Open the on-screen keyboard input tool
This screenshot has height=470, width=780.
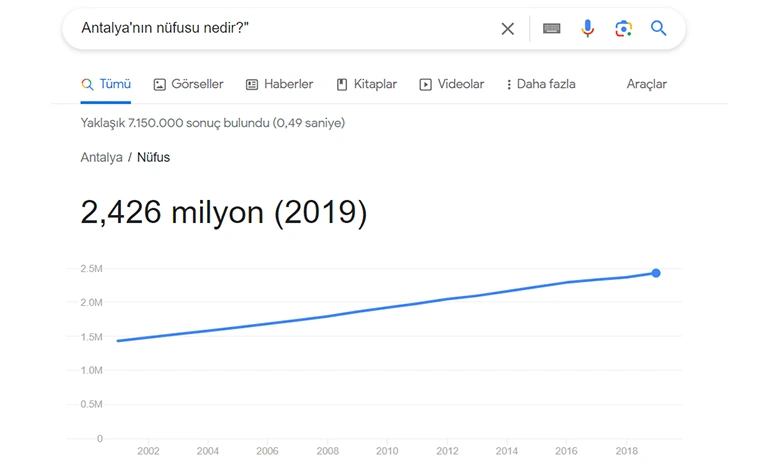552,29
